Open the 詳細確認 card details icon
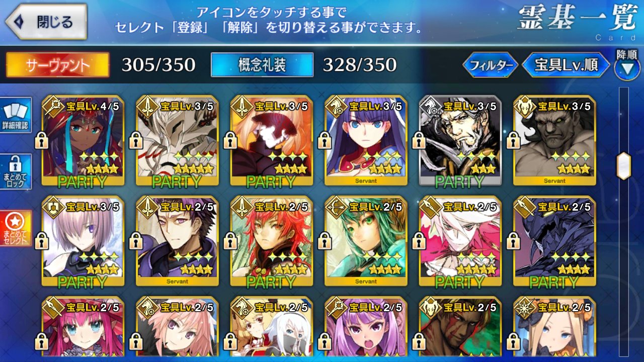644x362 pixels. click(16, 115)
